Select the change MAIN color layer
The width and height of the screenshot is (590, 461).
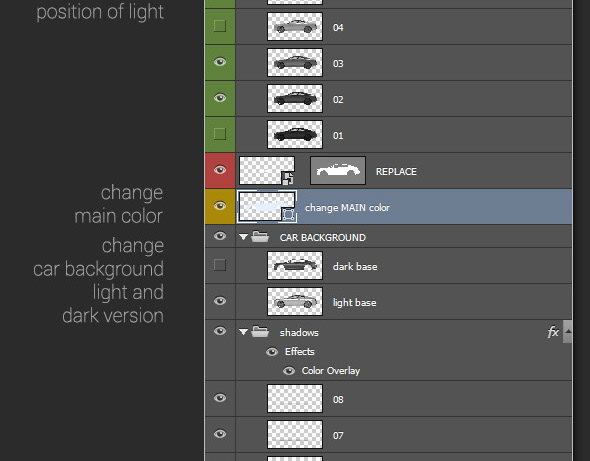coord(403,207)
